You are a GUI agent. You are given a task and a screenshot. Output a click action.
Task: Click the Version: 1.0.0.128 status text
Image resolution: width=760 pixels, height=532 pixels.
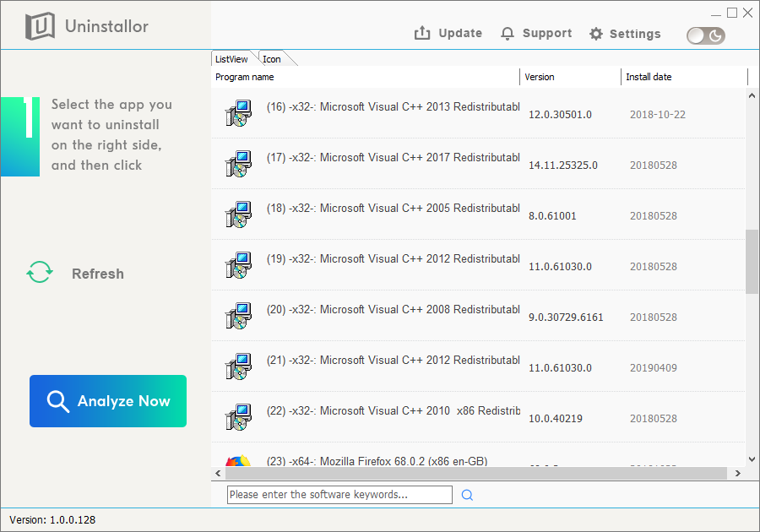(52, 520)
